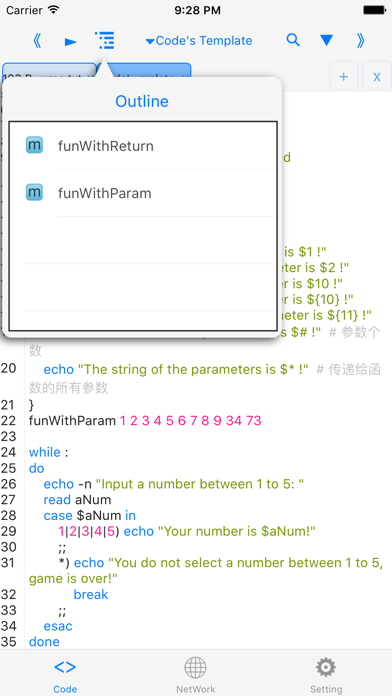Image resolution: width=392 pixels, height=696 pixels.
Task: Tap the m icon beside funWithReturn
Action: (34, 145)
